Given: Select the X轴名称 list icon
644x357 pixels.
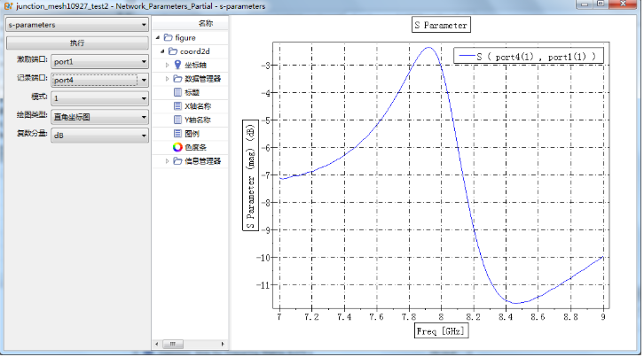Looking at the screenshot, I should pos(178,106).
